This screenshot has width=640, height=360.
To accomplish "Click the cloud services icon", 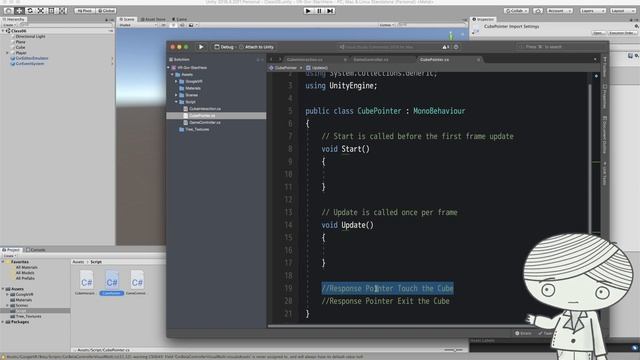I will pyautogui.click(x=538, y=11).
